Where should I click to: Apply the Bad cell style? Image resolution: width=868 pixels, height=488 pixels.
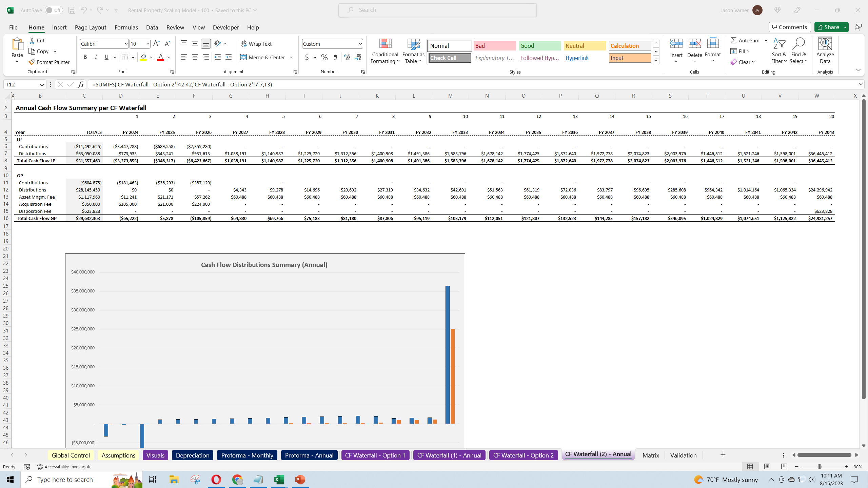click(x=495, y=46)
